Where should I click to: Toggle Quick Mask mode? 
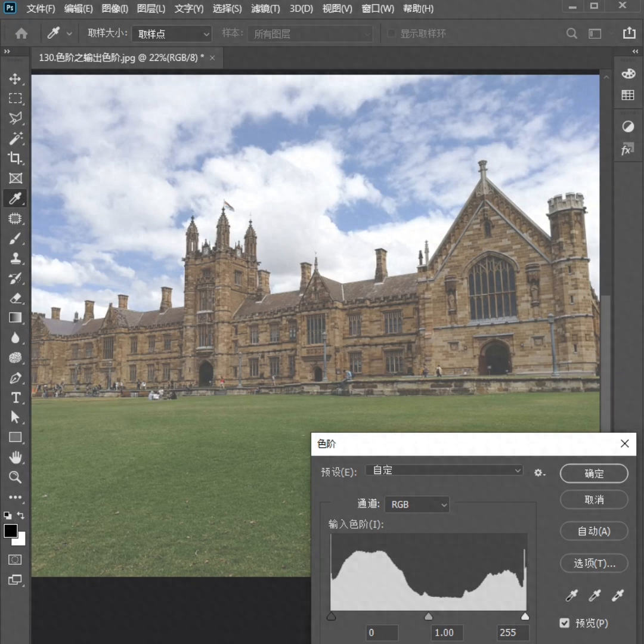click(16, 559)
